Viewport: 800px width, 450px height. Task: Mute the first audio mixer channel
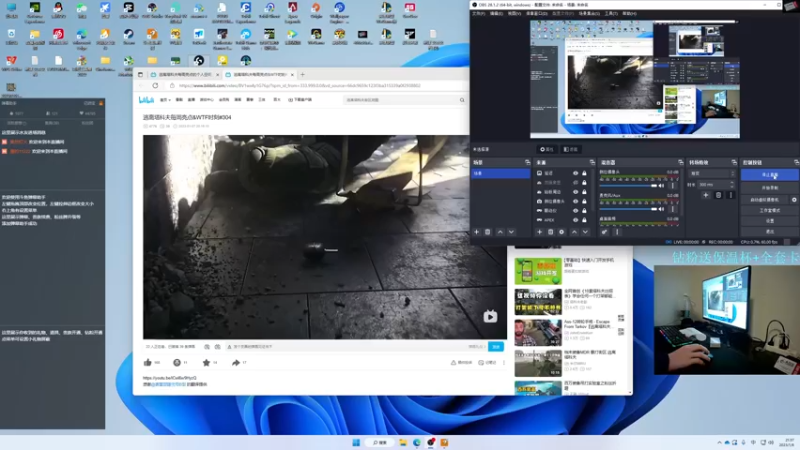(x=662, y=186)
